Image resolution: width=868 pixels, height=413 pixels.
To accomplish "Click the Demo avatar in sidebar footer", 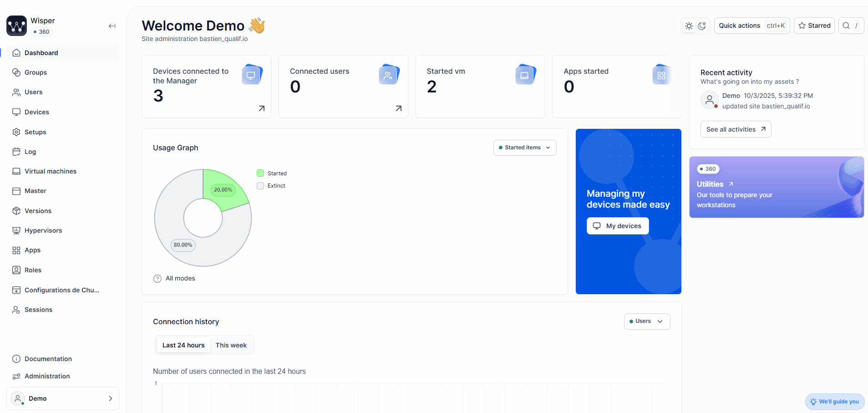I will tap(18, 398).
